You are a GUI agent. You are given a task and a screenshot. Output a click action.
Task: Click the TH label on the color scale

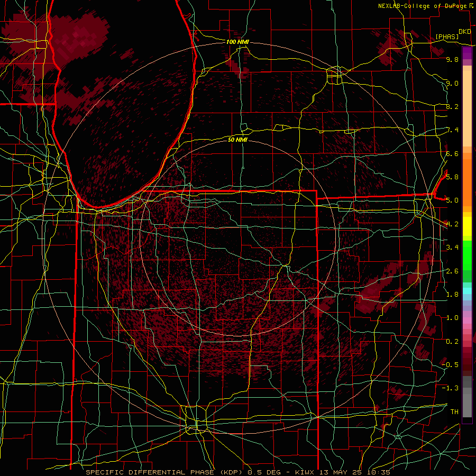(x=454, y=412)
